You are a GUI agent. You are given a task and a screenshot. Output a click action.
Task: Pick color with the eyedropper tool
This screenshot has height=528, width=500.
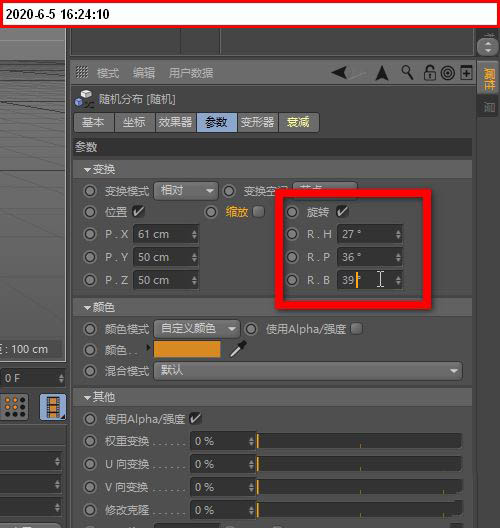pyautogui.click(x=238, y=349)
